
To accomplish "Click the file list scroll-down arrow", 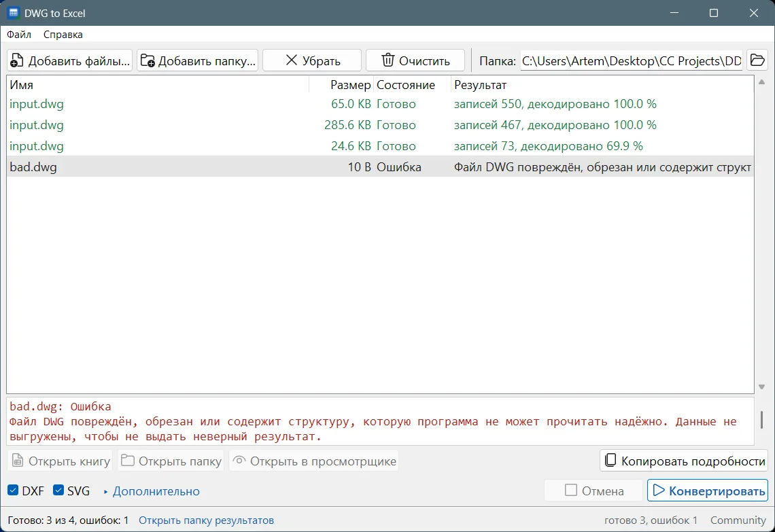I will (761, 387).
